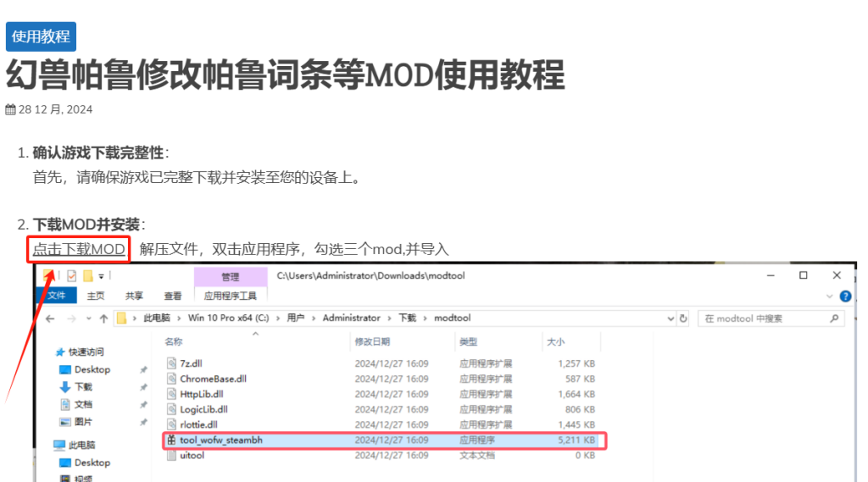Click the 使用教程 category tag

pos(41,36)
